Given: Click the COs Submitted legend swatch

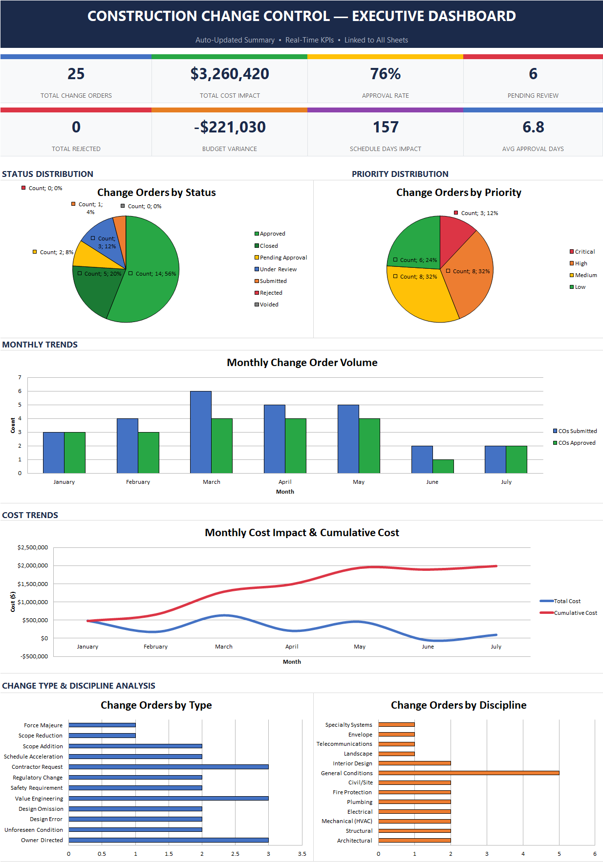Looking at the screenshot, I should 555,431.
